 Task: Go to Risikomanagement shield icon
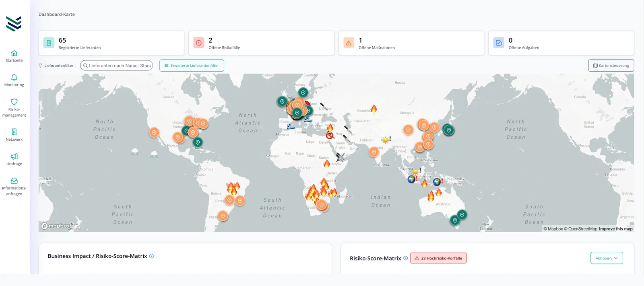click(x=14, y=102)
